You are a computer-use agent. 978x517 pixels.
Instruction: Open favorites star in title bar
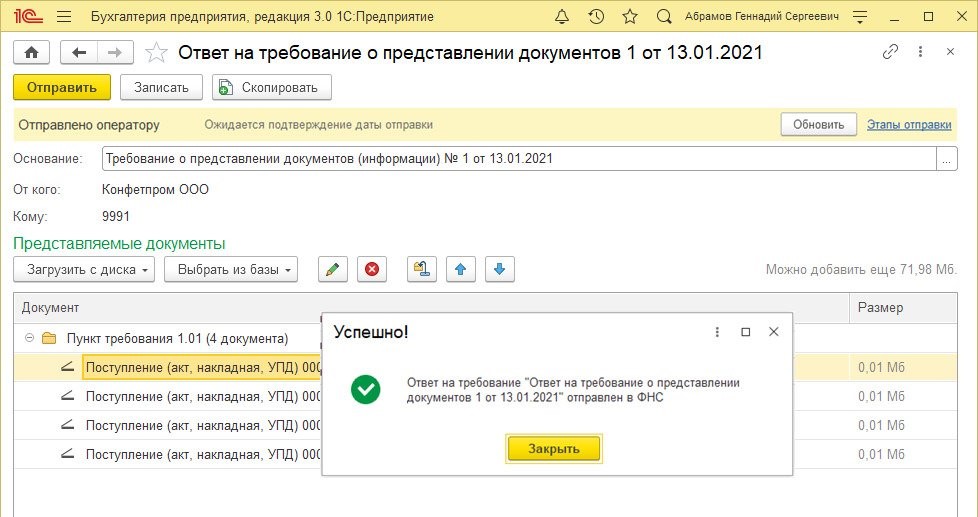click(x=630, y=17)
